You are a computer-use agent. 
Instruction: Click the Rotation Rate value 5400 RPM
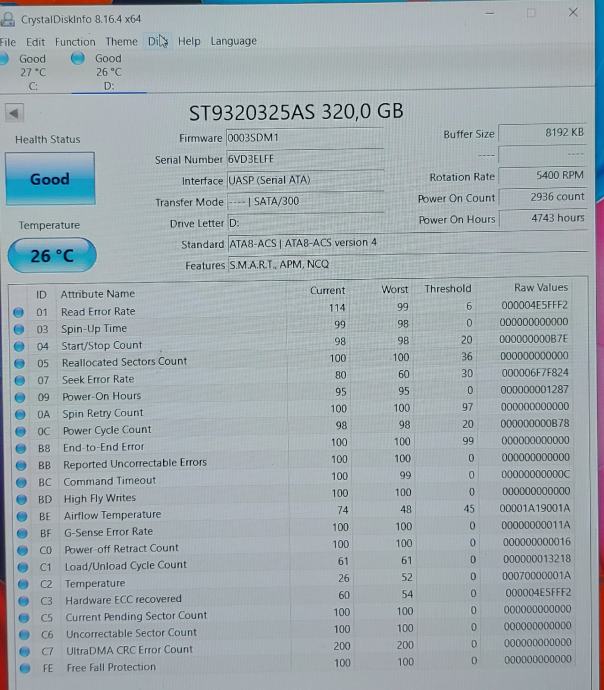click(542, 176)
